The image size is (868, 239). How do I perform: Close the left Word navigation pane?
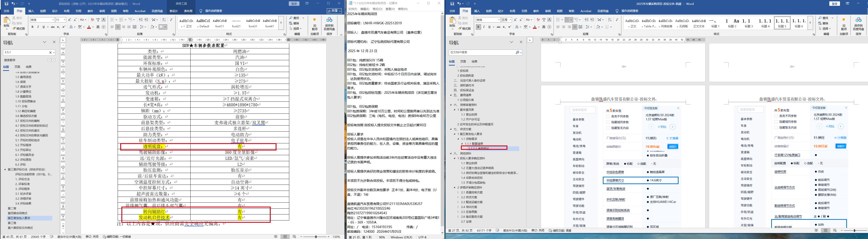coord(54,42)
